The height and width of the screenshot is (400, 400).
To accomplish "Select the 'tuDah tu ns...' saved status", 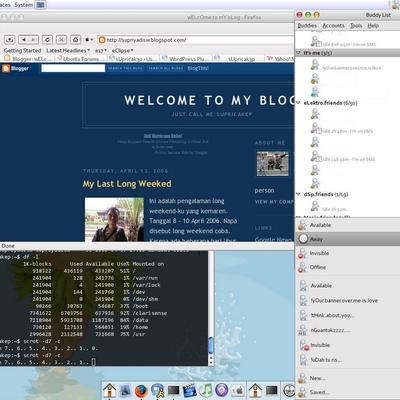I will pos(348,360).
